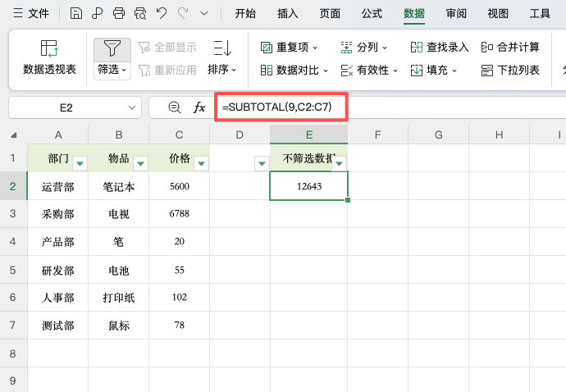The image size is (566, 392).
Task: Select the cell containing 采购部
Action: [x=58, y=214]
